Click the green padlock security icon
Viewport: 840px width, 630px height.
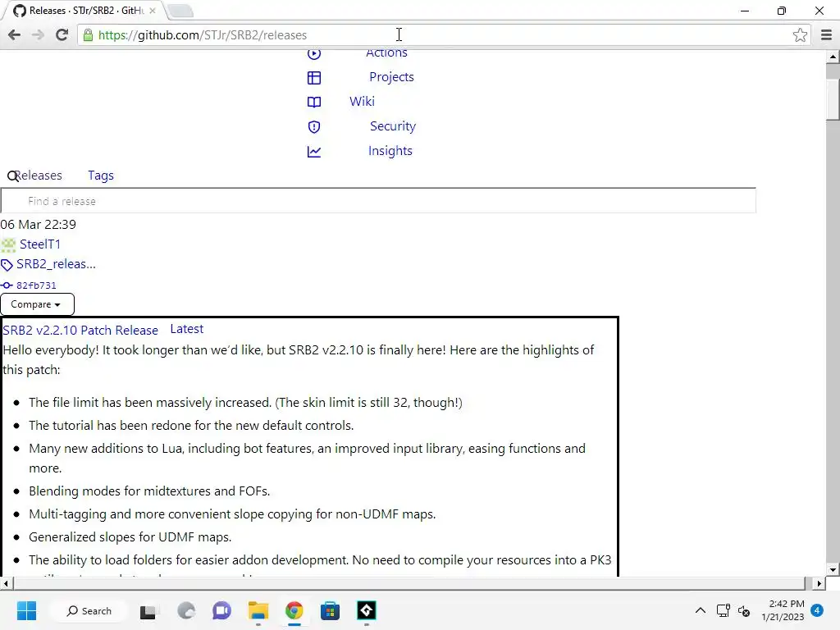pyautogui.click(x=87, y=35)
